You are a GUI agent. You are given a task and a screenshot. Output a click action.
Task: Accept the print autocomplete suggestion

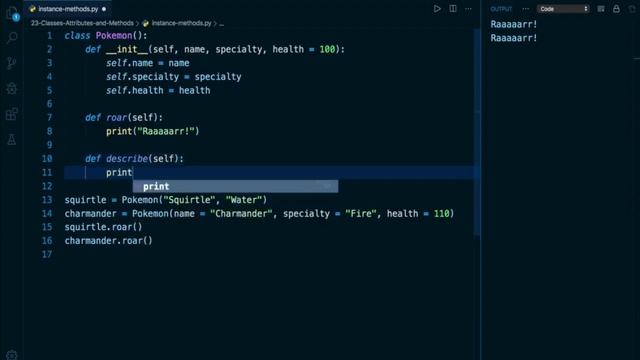coord(235,186)
